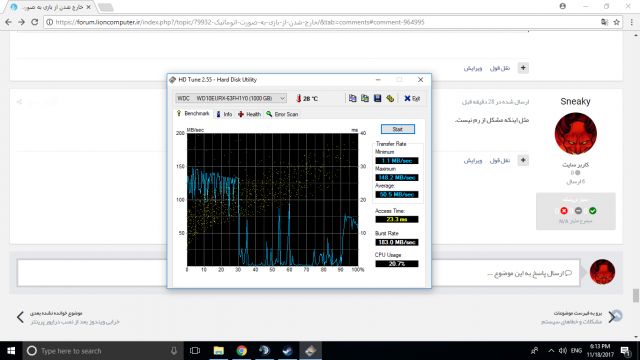Reload the forum page
Screen dimensions: 640x360
point(35,22)
